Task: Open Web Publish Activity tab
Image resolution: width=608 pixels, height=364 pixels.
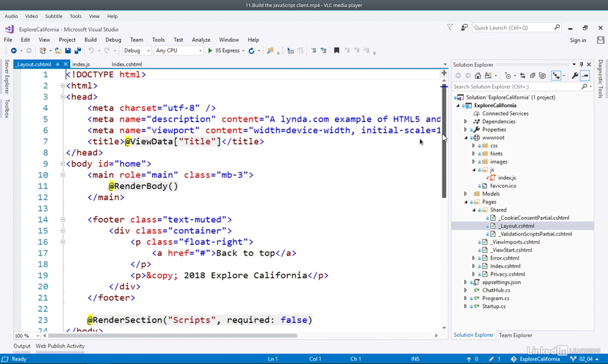Action: pos(60,346)
